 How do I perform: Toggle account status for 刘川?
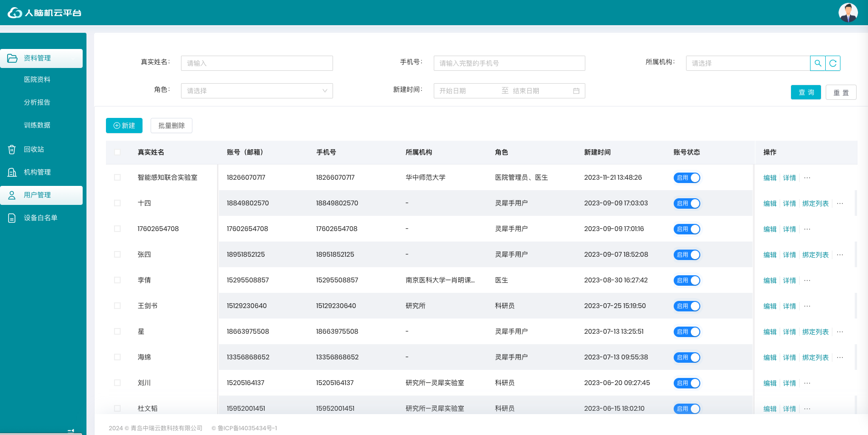(x=687, y=383)
